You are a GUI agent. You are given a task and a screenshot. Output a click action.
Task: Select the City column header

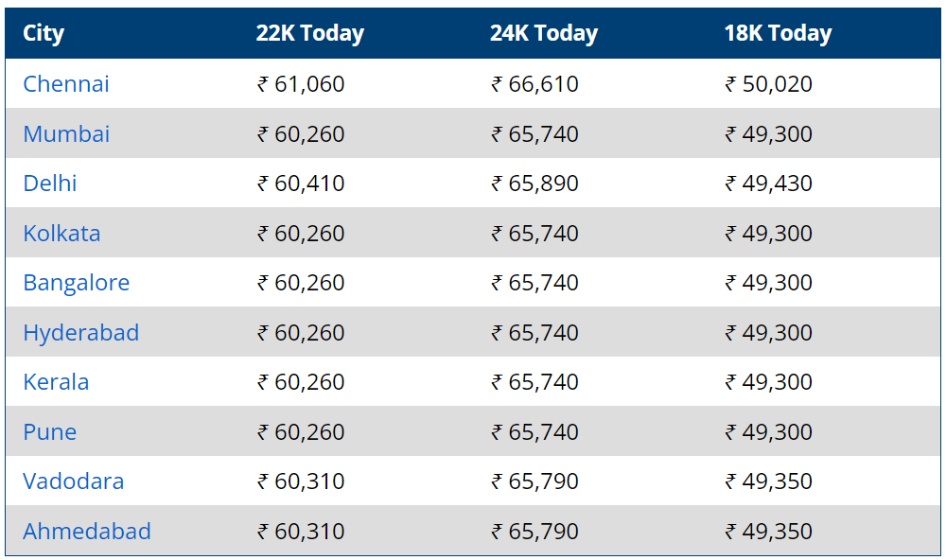tap(44, 33)
